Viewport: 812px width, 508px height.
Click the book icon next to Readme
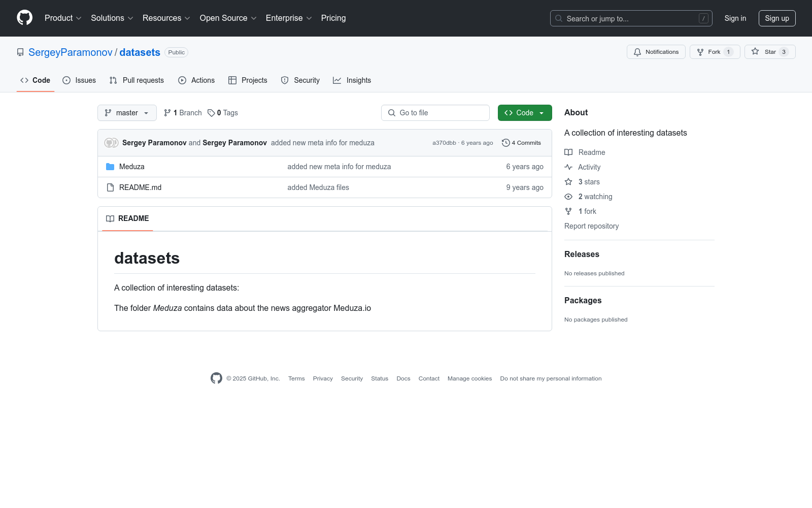pyautogui.click(x=568, y=152)
